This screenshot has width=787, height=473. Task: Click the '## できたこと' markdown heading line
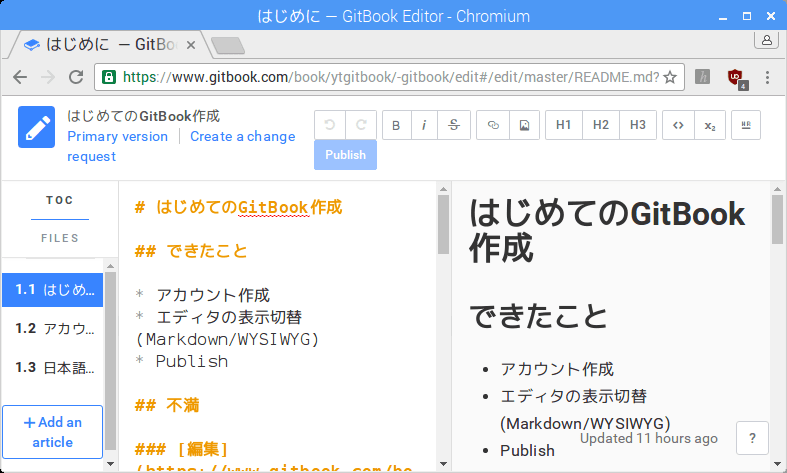point(192,251)
